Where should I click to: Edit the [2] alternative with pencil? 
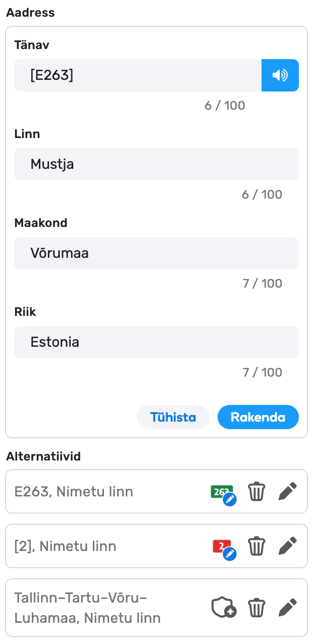coord(288,546)
